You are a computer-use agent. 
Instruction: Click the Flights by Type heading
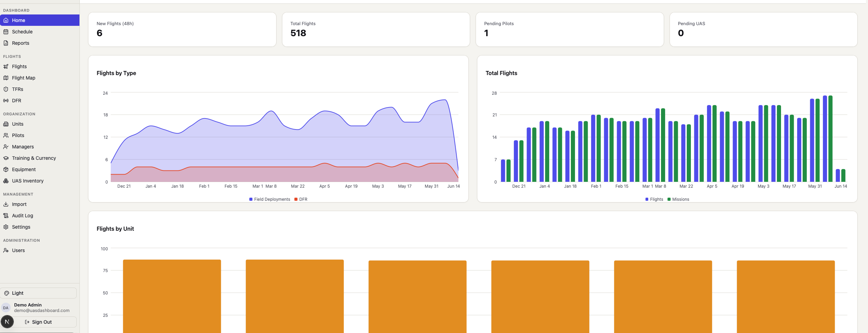pos(116,73)
